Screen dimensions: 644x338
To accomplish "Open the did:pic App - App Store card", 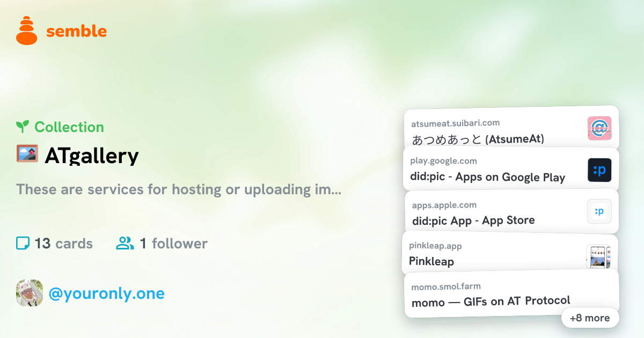I will click(x=511, y=211).
